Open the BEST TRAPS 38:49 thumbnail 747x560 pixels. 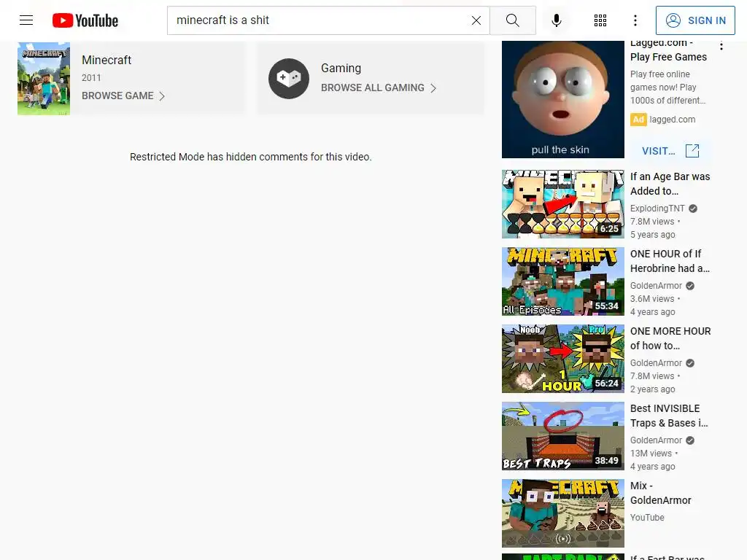click(x=562, y=436)
